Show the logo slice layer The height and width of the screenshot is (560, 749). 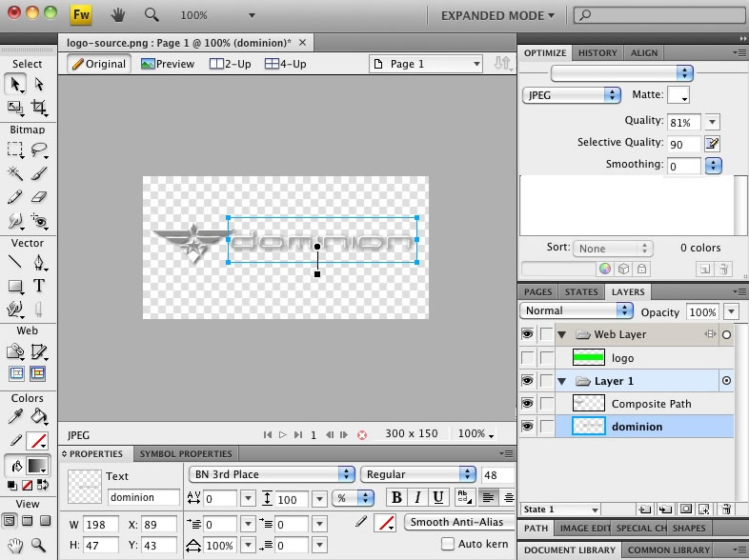tap(527, 357)
